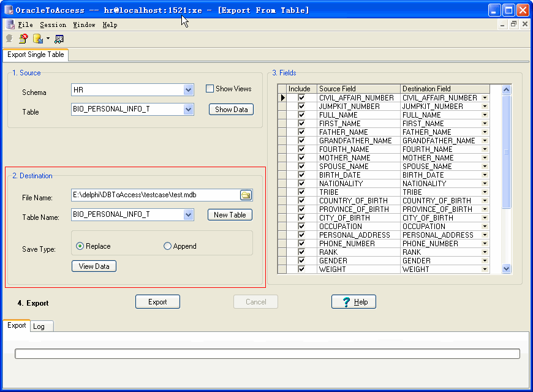Close the inner Export From Table child window
Screen dimensions: 533x392
[525, 24]
